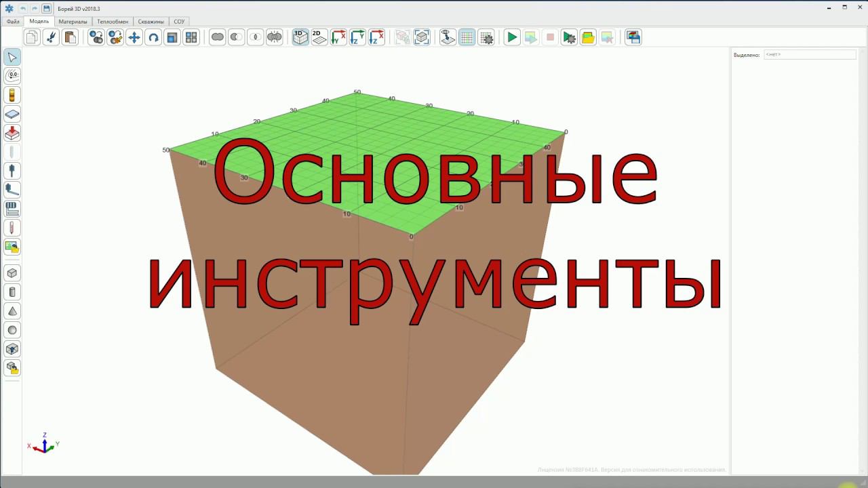Select the arrow pointer tool
The width and height of the screenshot is (868, 488).
pos(12,57)
